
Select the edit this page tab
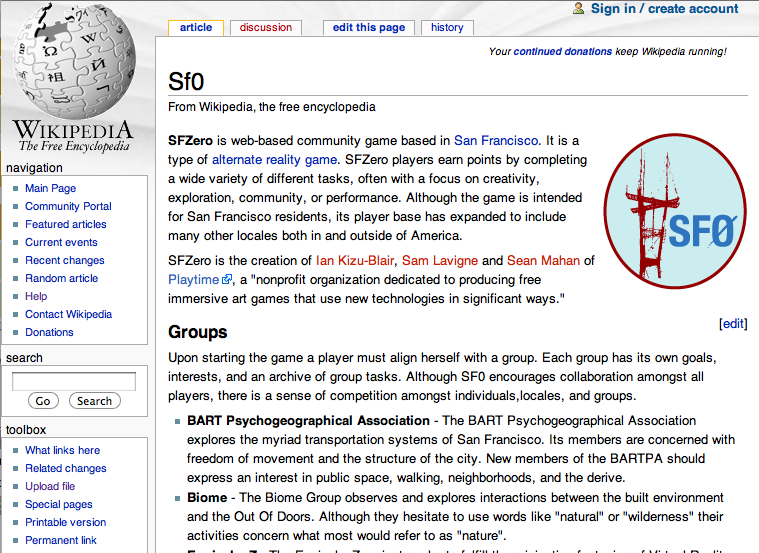coord(369,28)
